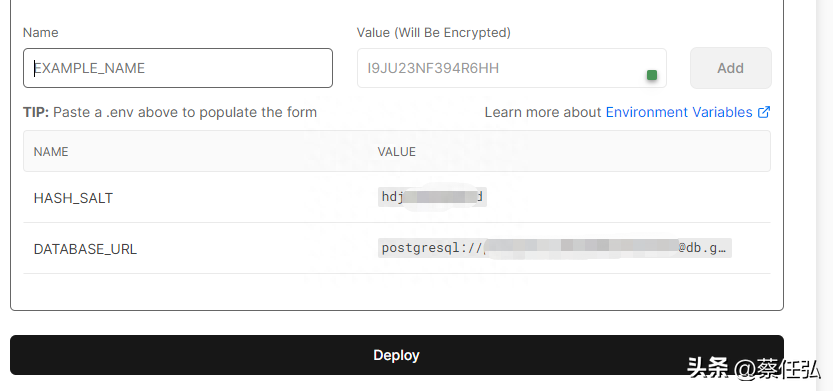Click the vertical scrollbar track on right edge
Viewport: 833px width, 391px height.
(824, 196)
